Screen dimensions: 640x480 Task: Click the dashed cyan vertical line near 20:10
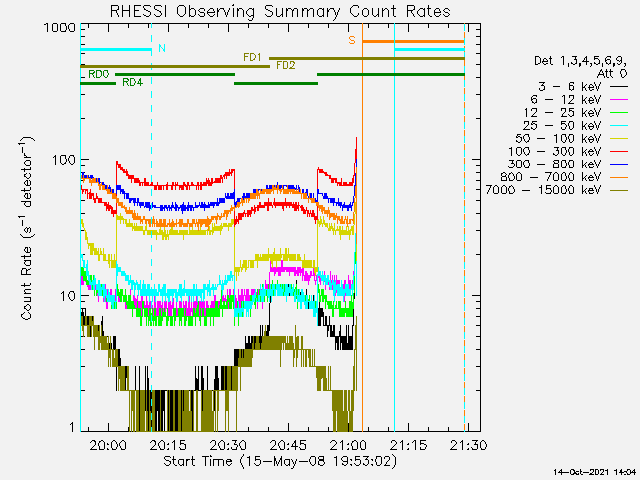coord(151,227)
